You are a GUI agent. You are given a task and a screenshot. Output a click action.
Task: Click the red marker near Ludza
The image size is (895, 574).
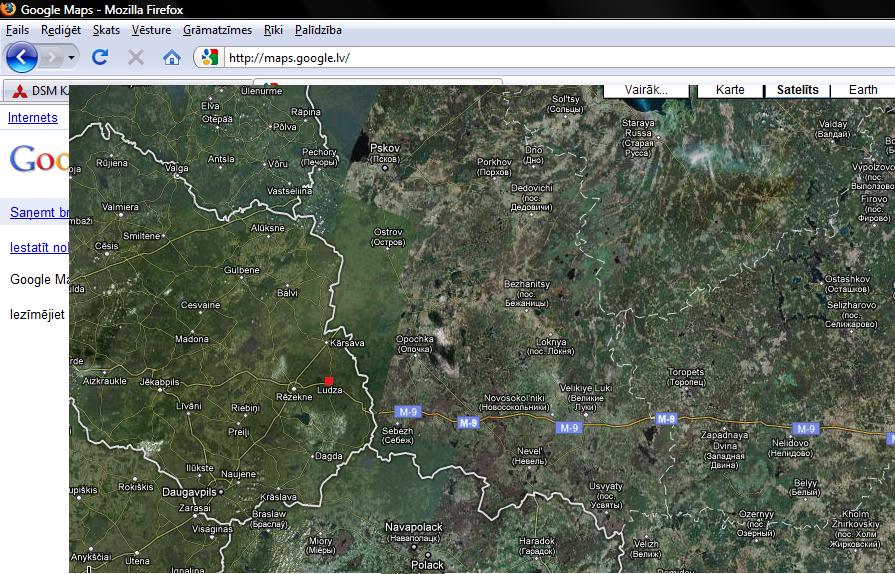[x=328, y=381]
